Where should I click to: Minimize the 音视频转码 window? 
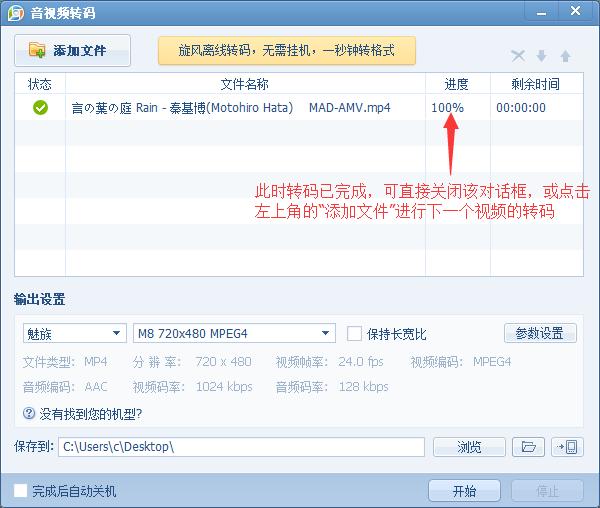click(541, 11)
